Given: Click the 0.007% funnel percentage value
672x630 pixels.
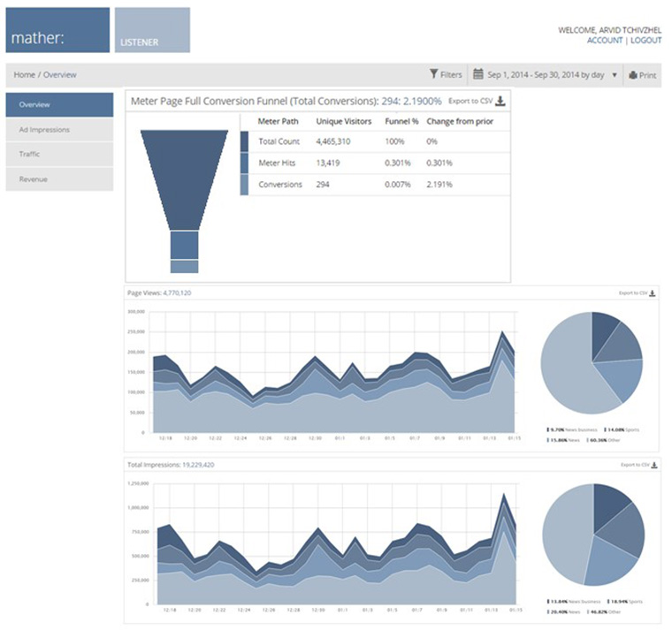Looking at the screenshot, I should pyautogui.click(x=398, y=185).
